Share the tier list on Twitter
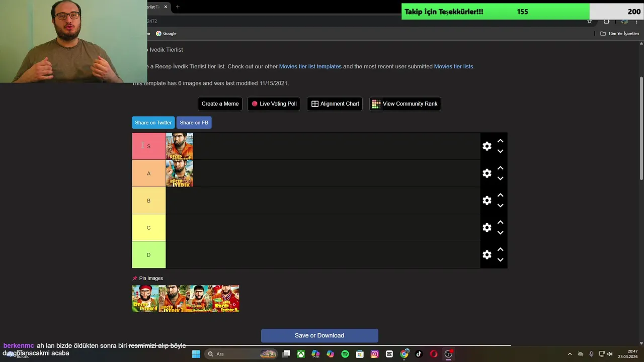 [153, 123]
